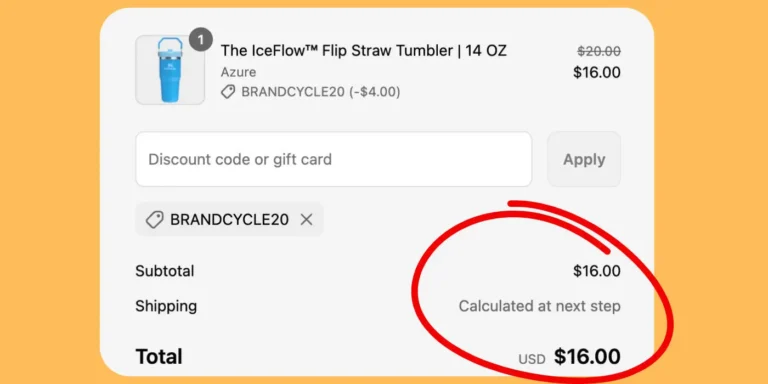
Task: Click the IceFlow Flip Straw Tumbler title
Action: click(x=363, y=50)
